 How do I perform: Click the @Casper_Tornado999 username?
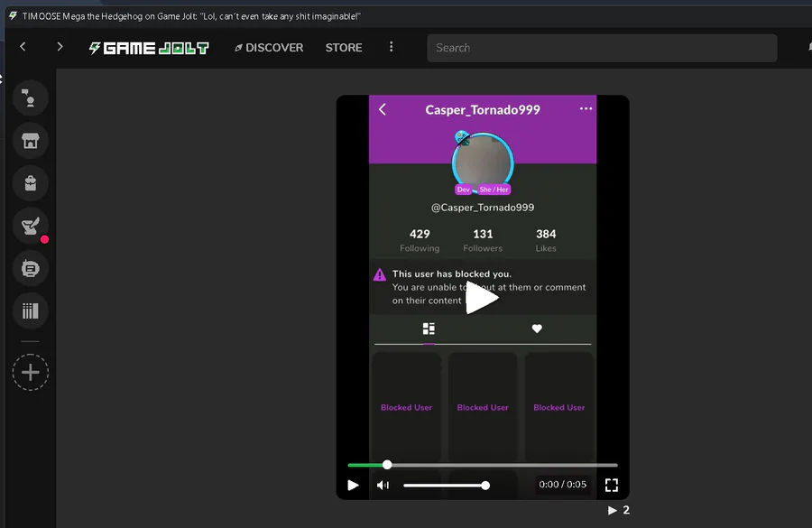(x=483, y=208)
